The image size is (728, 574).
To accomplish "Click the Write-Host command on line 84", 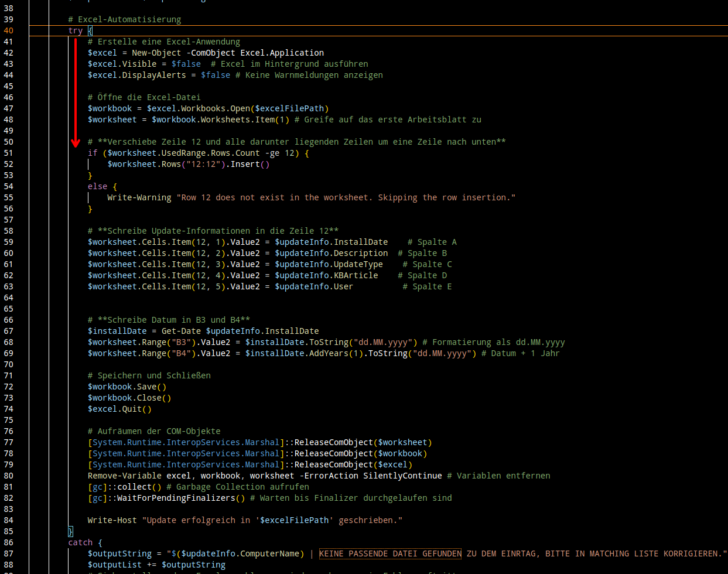I will point(112,520).
